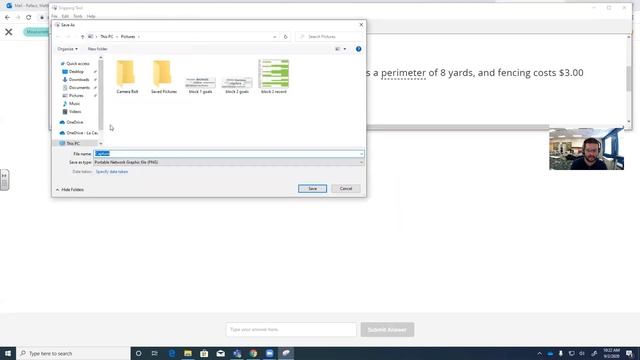Open the Mail app from taskbar

[x=220, y=353]
